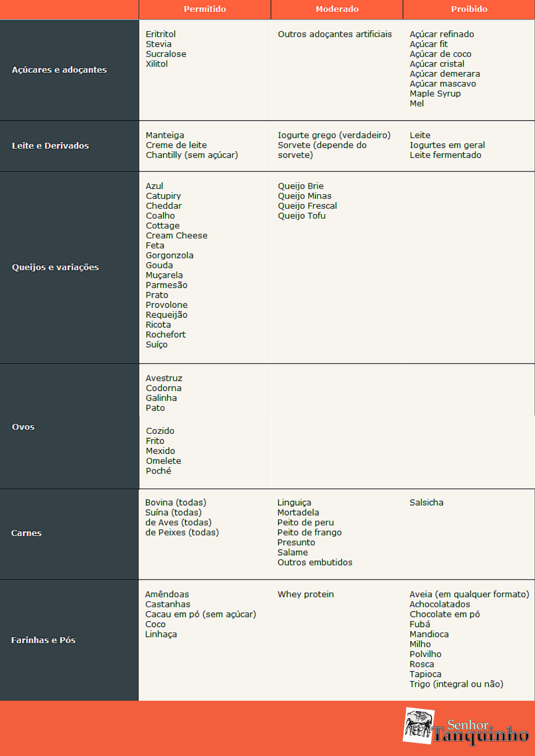535x756 pixels.
Task: Click Maple Syrup in the forbidden list
Action: click(x=435, y=93)
